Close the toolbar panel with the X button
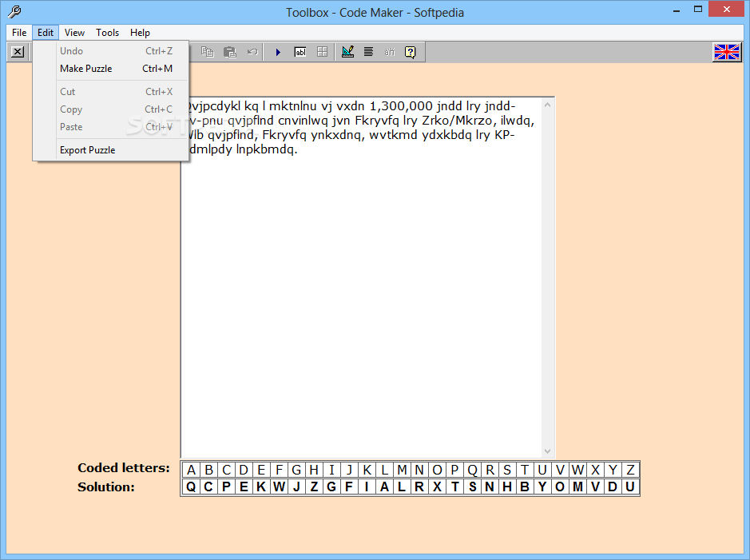 click(x=18, y=51)
